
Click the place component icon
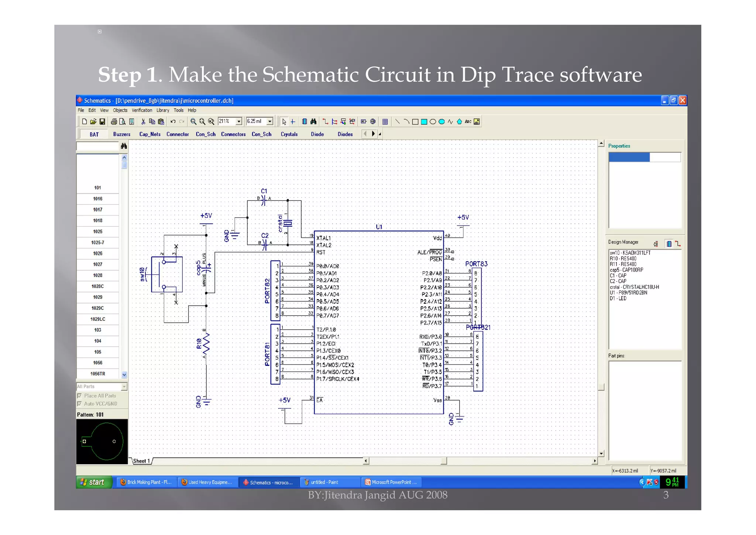pyautogui.click(x=305, y=121)
